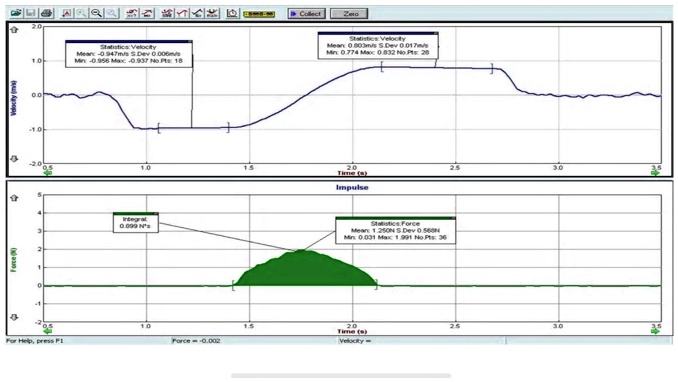This screenshot has width=678, height=382.
Task: Activate the Tangent tool icon
Action: tap(147, 13)
